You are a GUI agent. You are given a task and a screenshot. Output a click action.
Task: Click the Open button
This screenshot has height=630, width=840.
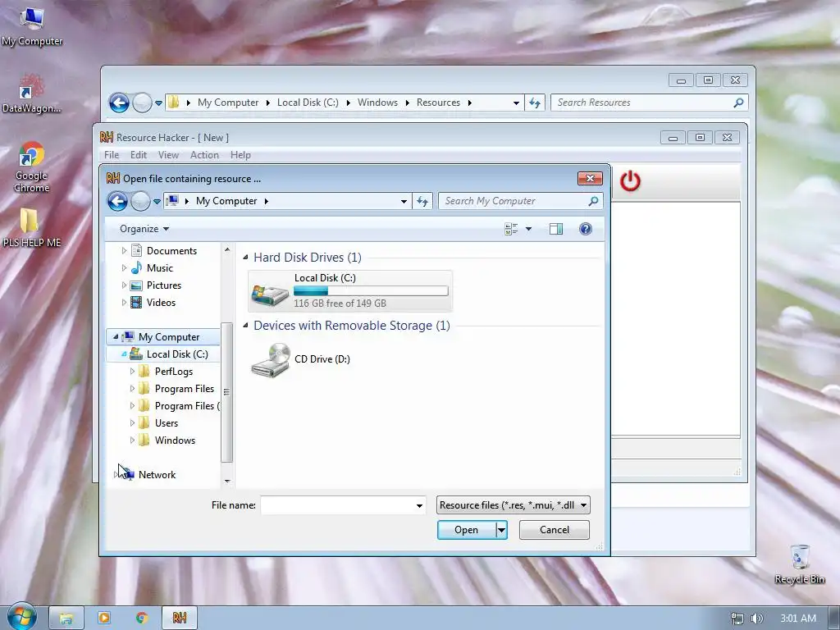click(466, 530)
